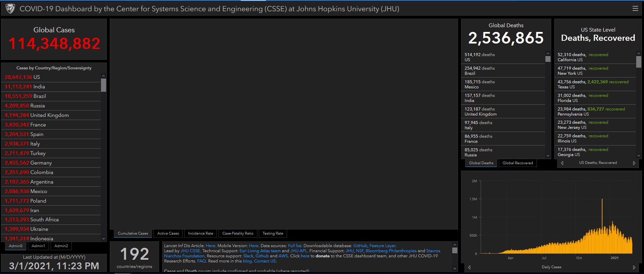Select Brazil in the global deaths list
Screen dimensions: 644x274
pyautogui.click(x=479, y=71)
